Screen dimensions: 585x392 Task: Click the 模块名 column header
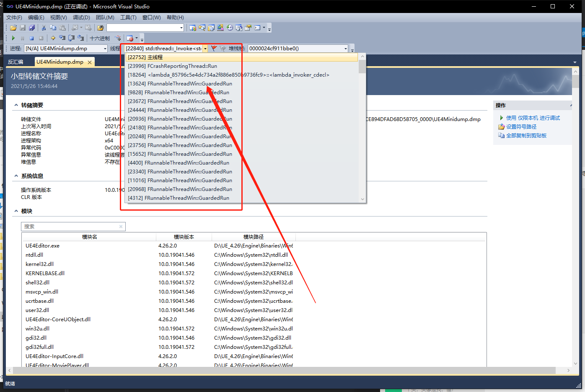pyautogui.click(x=89, y=237)
